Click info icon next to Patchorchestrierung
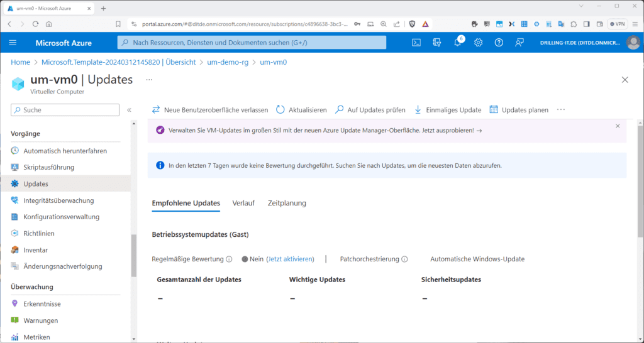The image size is (644, 343). (404, 259)
